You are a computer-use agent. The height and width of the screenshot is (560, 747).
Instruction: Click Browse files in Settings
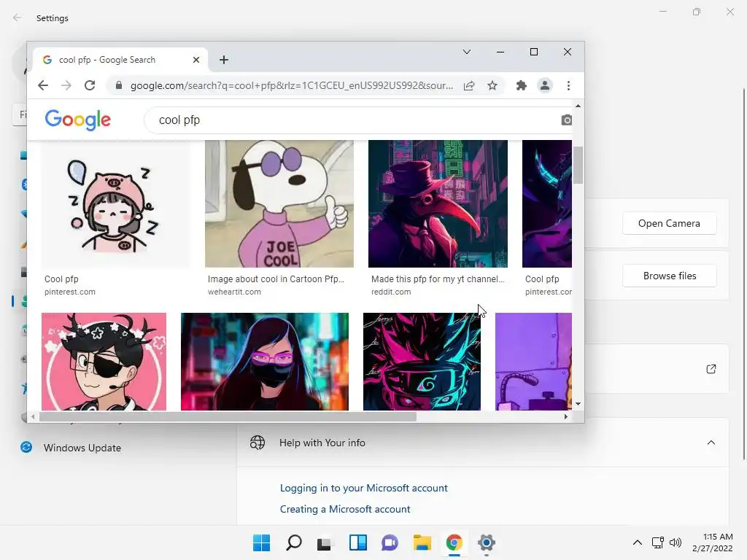pos(670,276)
